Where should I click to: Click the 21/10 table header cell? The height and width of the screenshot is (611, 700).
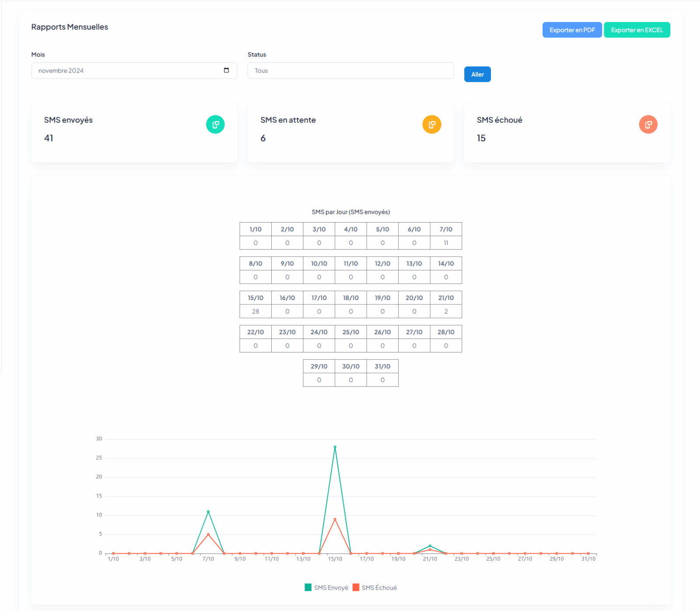point(446,298)
